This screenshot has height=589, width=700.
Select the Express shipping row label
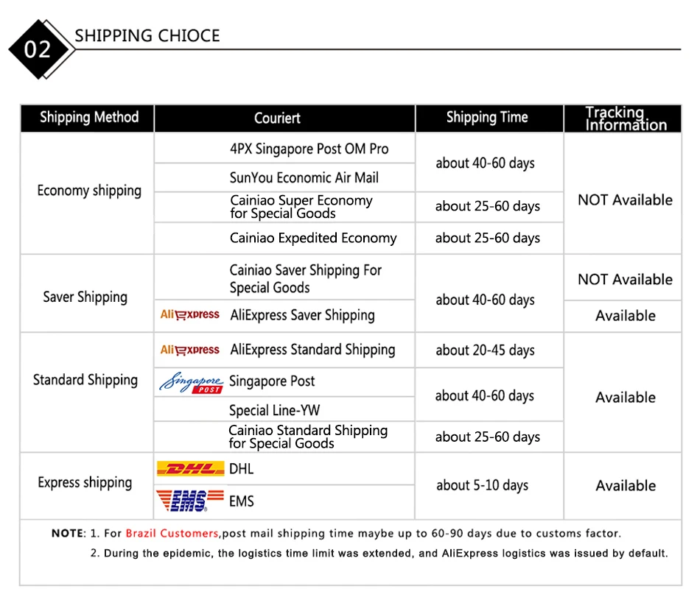[85, 483]
